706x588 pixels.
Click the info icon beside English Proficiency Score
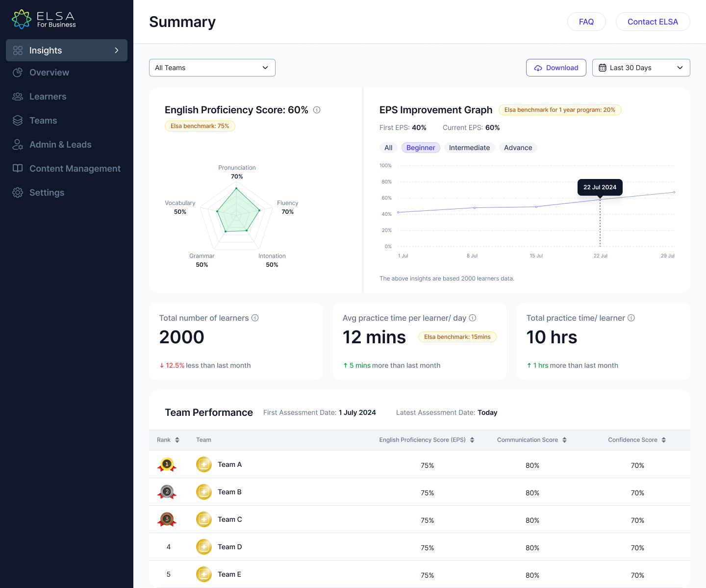point(317,110)
